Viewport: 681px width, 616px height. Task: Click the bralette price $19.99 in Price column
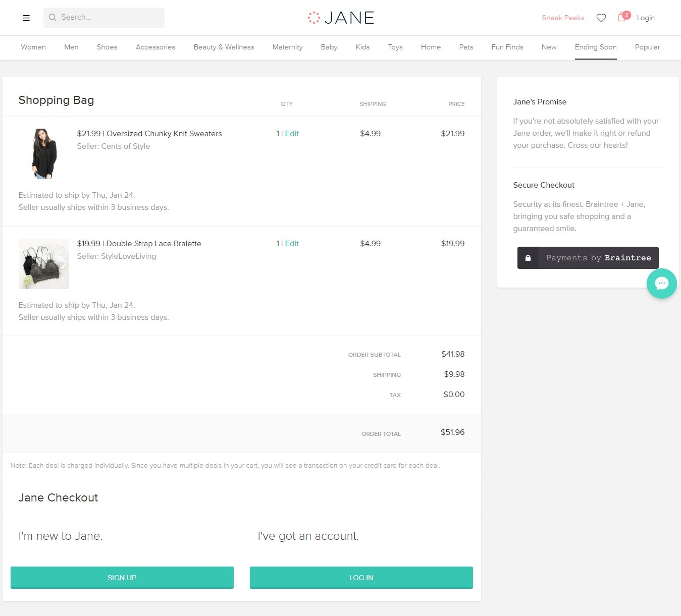[453, 244]
